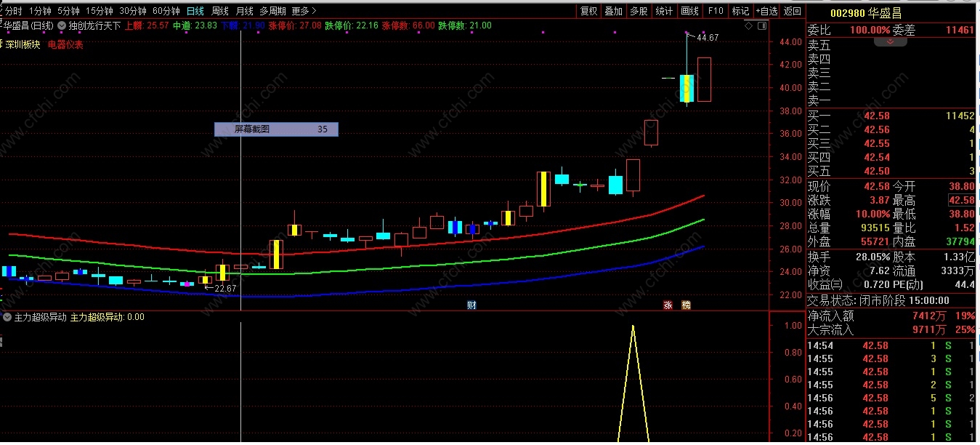This screenshot has height=445, width=980.
Task: Click the 大宗流入 9711万 row
Action: click(892, 330)
